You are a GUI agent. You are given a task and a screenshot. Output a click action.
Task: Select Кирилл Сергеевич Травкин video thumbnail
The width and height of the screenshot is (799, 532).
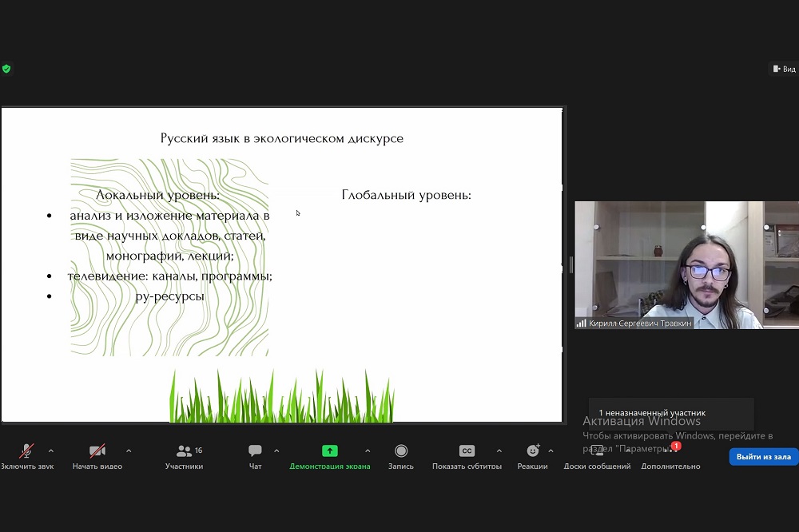point(686,264)
